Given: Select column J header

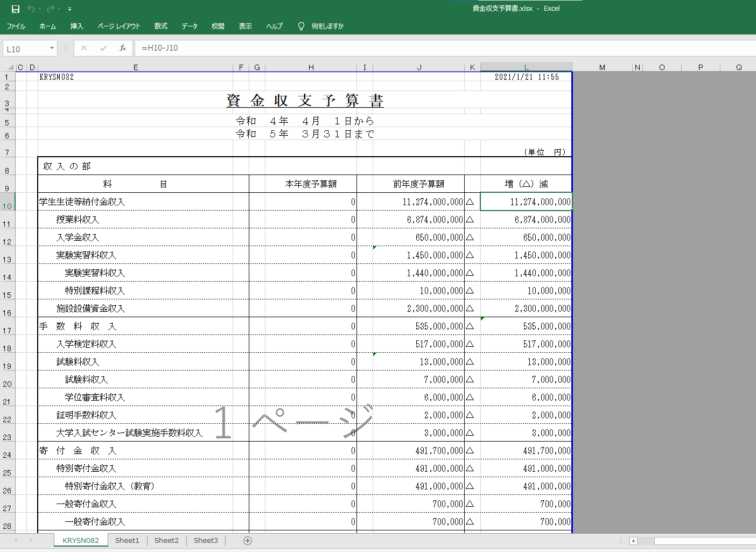Looking at the screenshot, I should pyautogui.click(x=419, y=67).
